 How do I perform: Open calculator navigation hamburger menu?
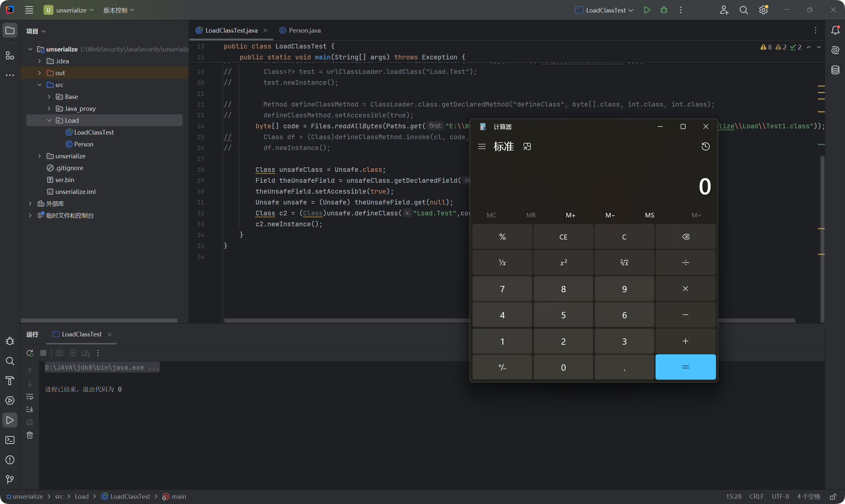coord(482,146)
